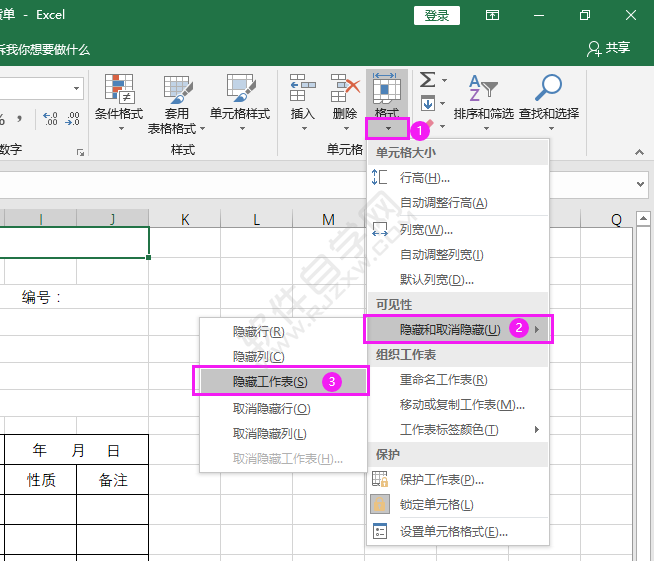
Task: Click the Tell me (告诉我你想要做什么) box
Action: [x=45, y=50]
